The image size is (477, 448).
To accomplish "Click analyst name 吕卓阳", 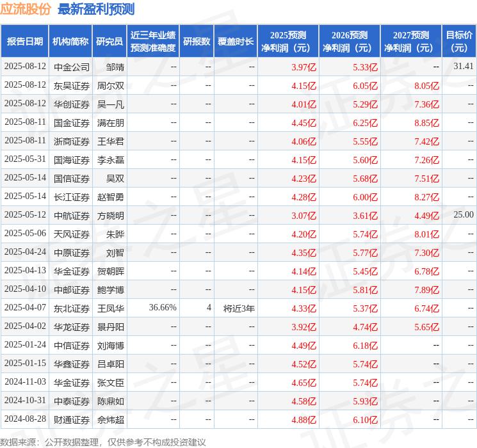I will pos(110,364).
